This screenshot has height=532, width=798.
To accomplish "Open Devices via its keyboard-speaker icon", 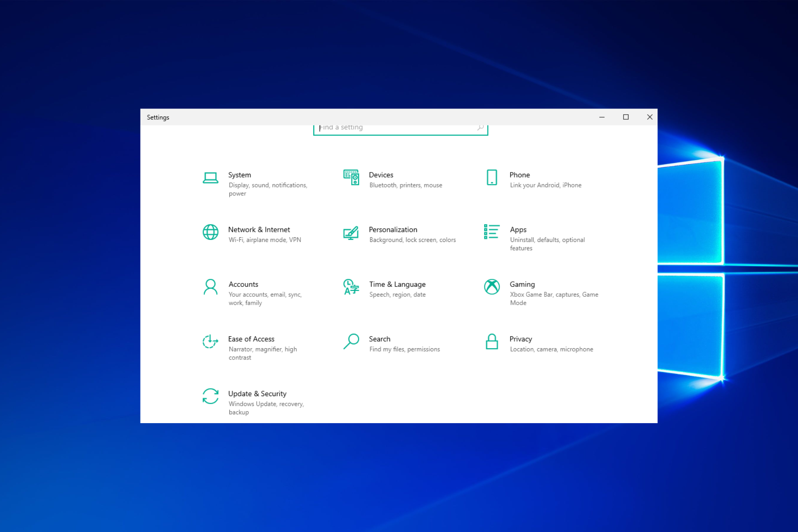I will tap(351, 177).
